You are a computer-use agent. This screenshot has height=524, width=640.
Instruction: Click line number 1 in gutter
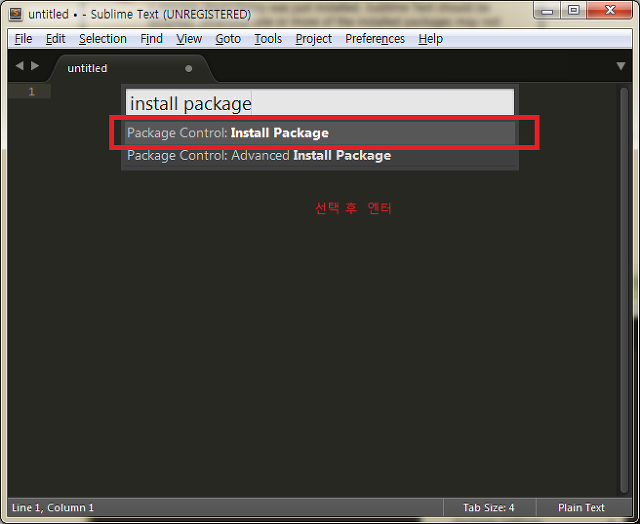click(x=31, y=92)
